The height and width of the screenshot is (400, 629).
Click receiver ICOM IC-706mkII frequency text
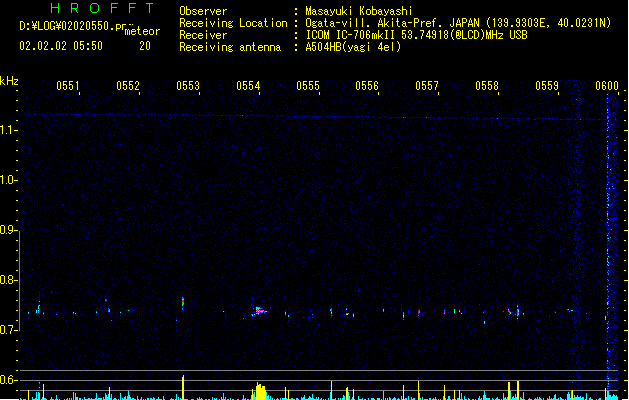click(416, 35)
